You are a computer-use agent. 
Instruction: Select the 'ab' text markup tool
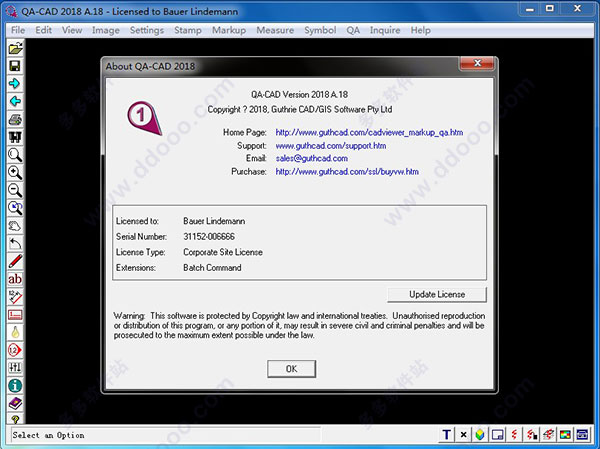click(x=15, y=279)
